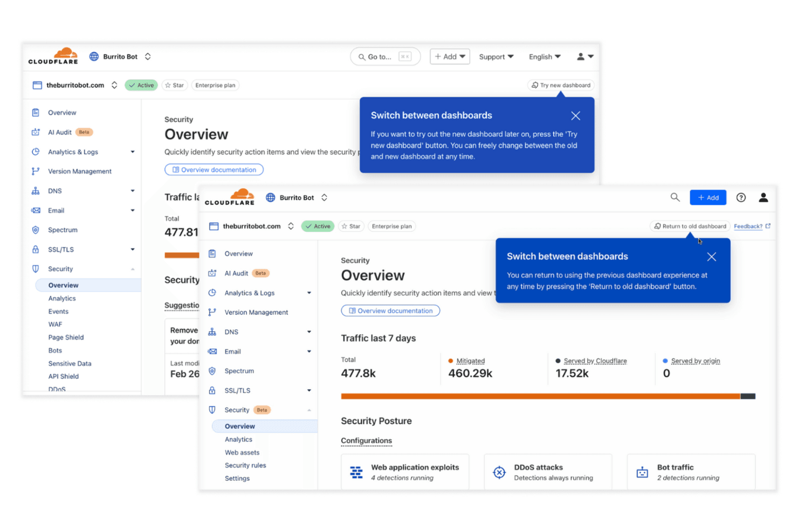Viewport: 798px width, 532px height.
Task: Toggle Star on theburritobot.com in the new dashboard
Action: click(351, 226)
